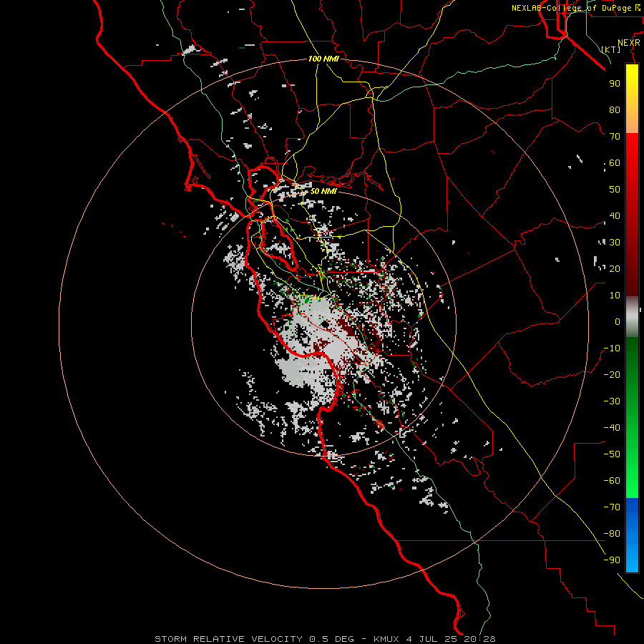The image size is (644, 644).
Task: Click the -70 value on the velocity scale
Action: click(x=612, y=507)
